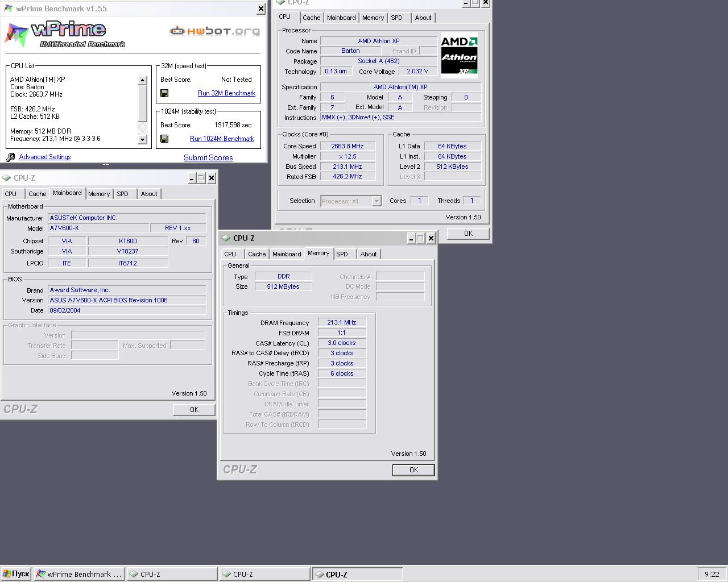Click the CPU List scroll down arrow

coord(142,140)
